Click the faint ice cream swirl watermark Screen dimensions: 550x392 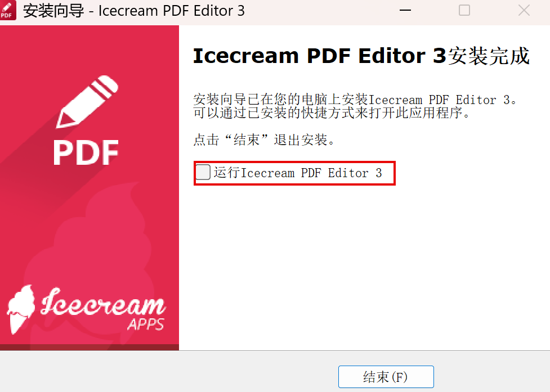95,252
